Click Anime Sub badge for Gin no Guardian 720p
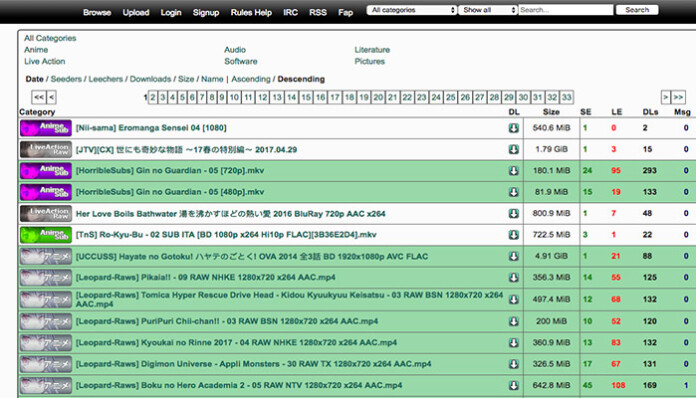This screenshot has height=398, width=696. (46, 170)
